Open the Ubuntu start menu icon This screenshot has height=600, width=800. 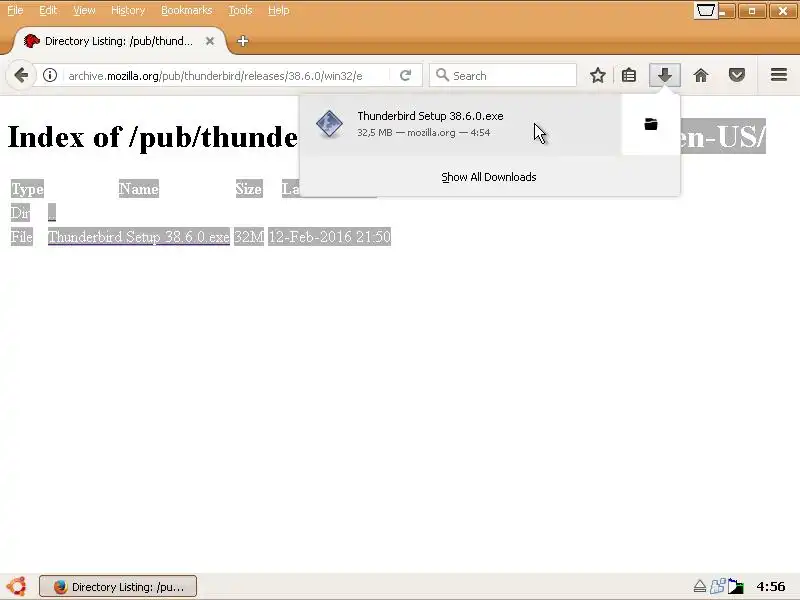point(17,586)
